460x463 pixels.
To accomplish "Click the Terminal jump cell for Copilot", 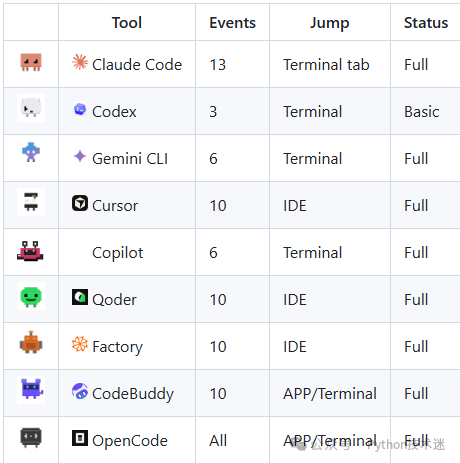I will [x=313, y=253].
